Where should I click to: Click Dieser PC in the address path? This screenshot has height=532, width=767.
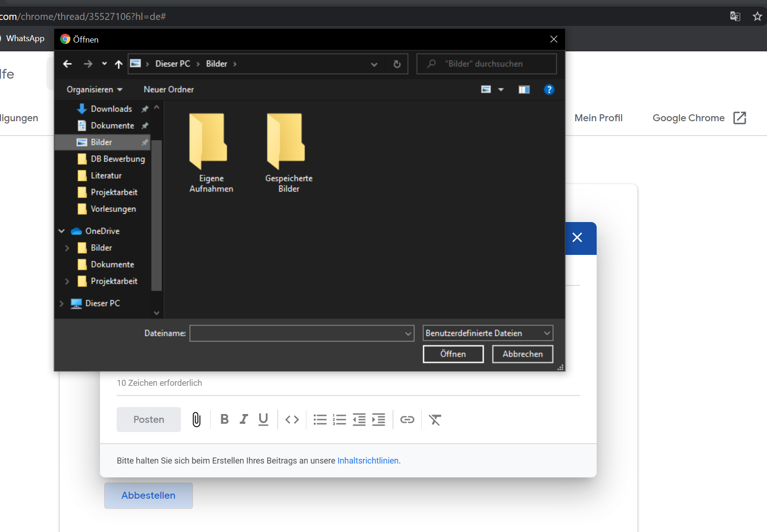point(173,64)
